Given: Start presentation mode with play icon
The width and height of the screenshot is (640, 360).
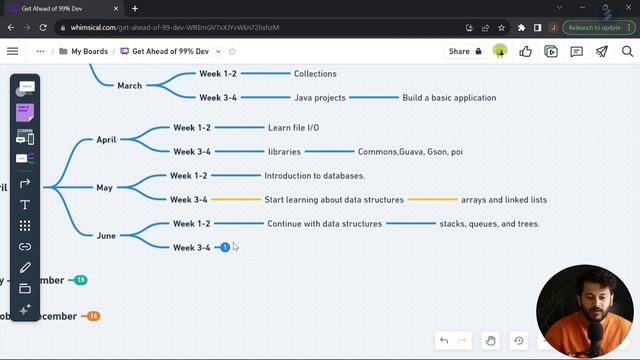Looking at the screenshot, I should pos(551,51).
